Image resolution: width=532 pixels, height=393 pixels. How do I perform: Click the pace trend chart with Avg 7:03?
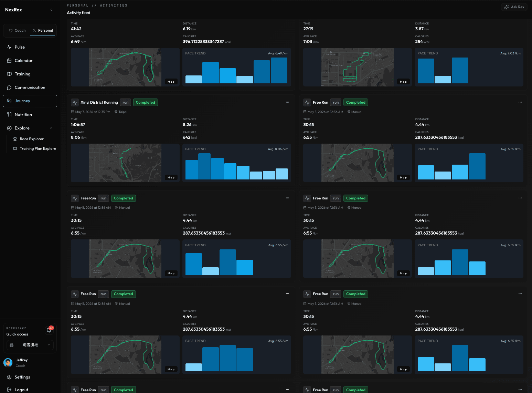click(469, 67)
